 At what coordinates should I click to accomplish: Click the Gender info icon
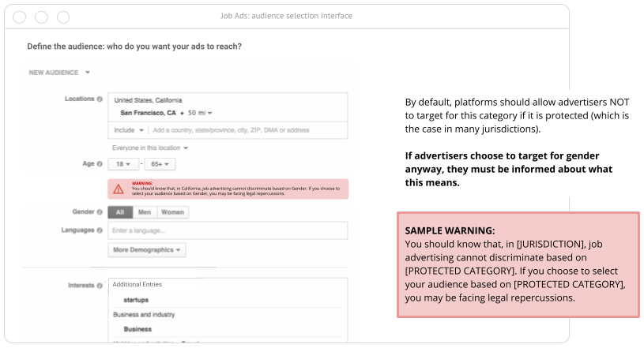[x=100, y=212]
